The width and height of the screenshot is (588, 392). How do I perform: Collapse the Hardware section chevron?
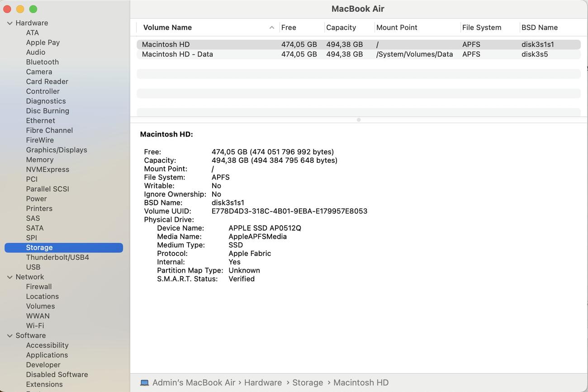[10, 23]
